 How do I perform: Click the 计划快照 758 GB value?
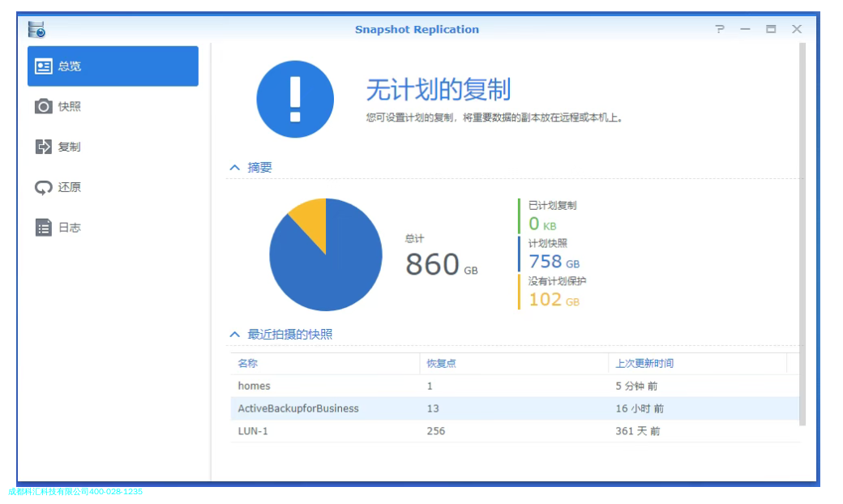tap(554, 262)
